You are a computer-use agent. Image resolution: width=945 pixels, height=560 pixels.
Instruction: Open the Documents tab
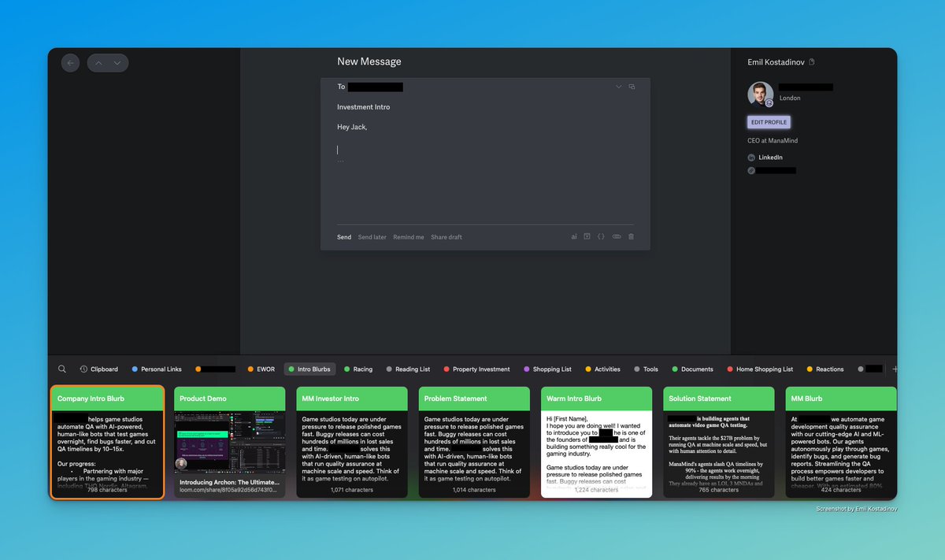(x=692, y=369)
